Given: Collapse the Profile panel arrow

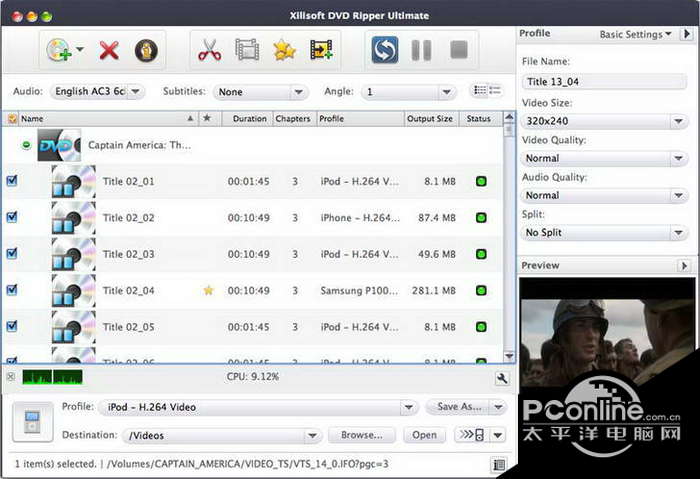Looking at the screenshot, I should point(687,34).
